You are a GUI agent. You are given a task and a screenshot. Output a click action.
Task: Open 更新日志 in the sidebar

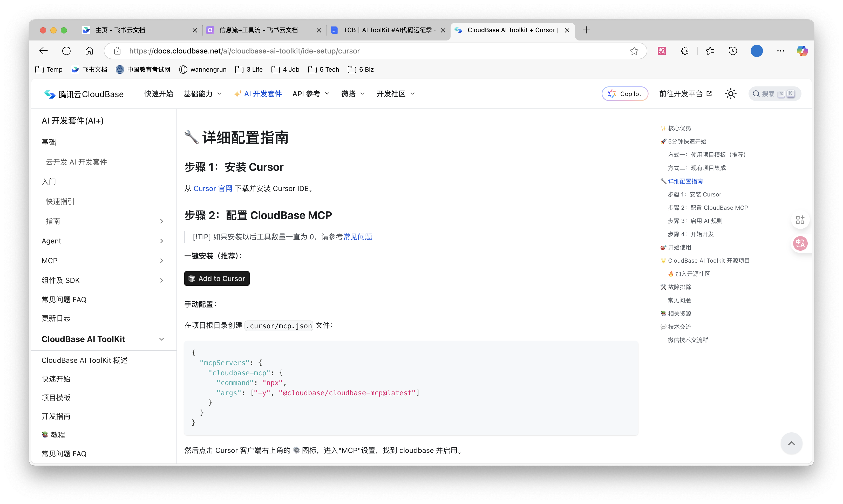pos(56,318)
